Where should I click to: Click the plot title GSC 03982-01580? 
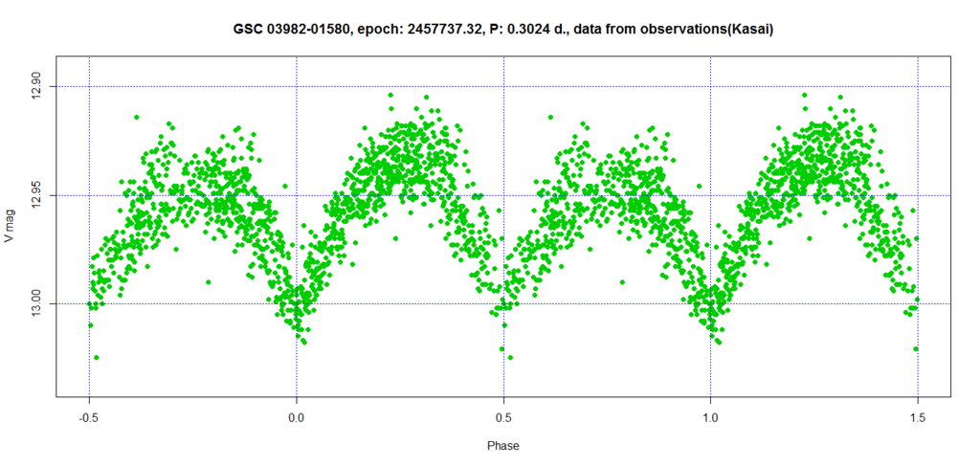(x=503, y=30)
